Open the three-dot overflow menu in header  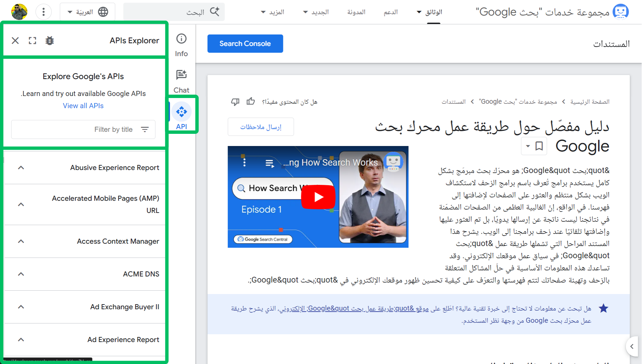coord(43,12)
